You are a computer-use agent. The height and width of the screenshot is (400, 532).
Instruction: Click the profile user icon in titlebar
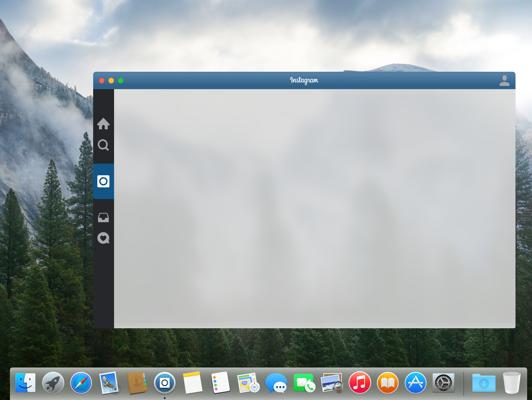point(504,81)
